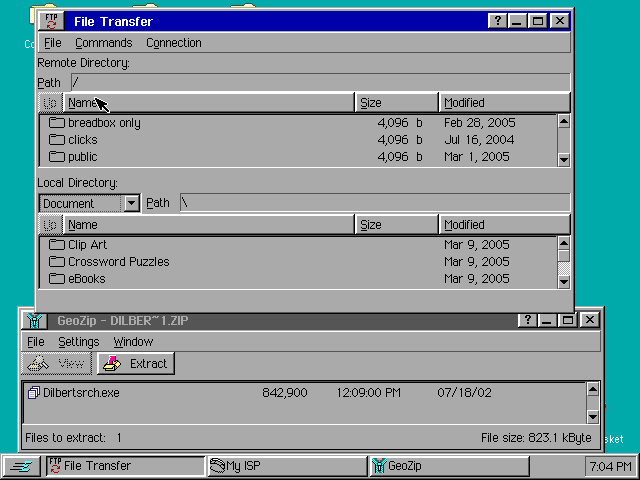This screenshot has width=640, height=480.
Task: Select the clicks remote folder icon
Action: click(57, 140)
